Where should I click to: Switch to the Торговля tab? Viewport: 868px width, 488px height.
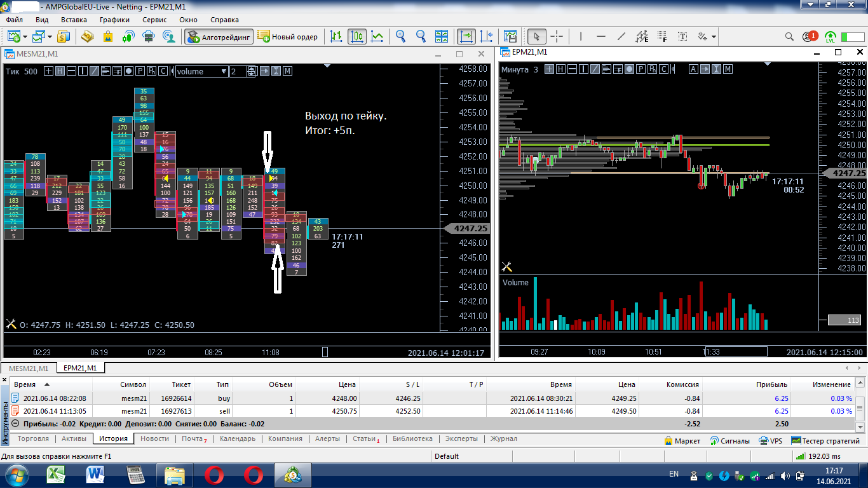click(x=33, y=439)
